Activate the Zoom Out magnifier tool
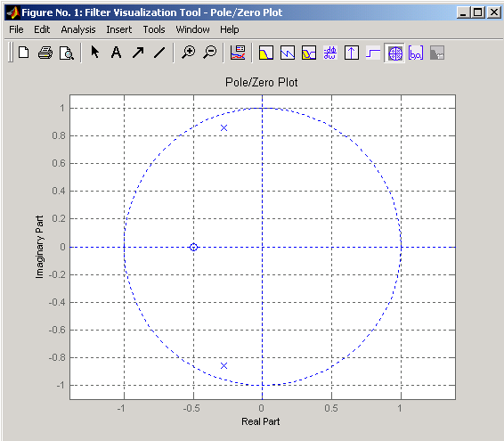The image size is (504, 441). pos(210,53)
